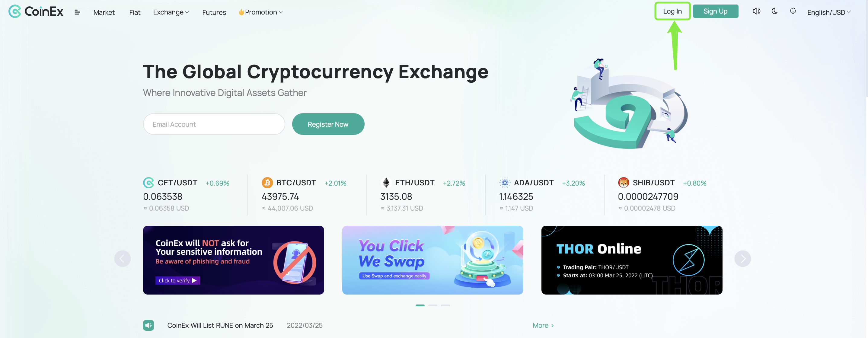Click the Log In button
The width and height of the screenshot is (868, 338).
(672, 11)
